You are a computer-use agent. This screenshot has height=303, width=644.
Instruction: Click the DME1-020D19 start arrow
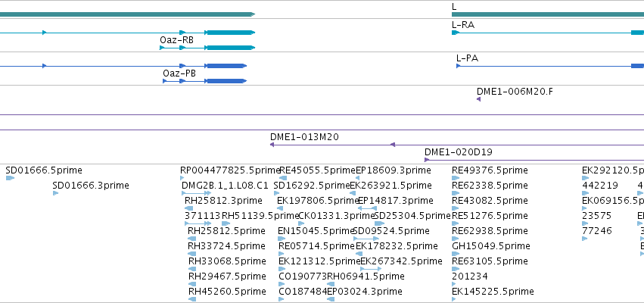coord(427,160)
